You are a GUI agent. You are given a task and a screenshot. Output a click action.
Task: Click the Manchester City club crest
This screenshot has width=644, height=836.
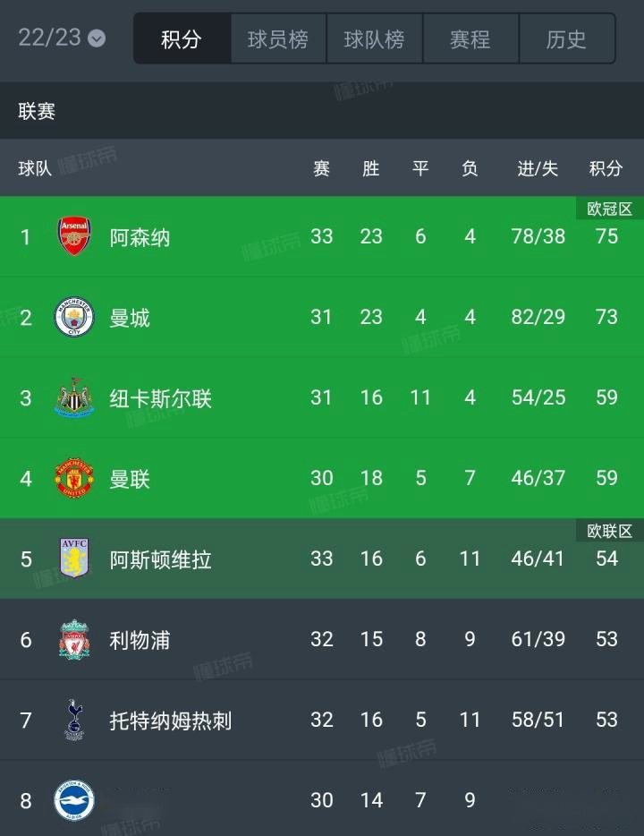click(x=74, y=317)
